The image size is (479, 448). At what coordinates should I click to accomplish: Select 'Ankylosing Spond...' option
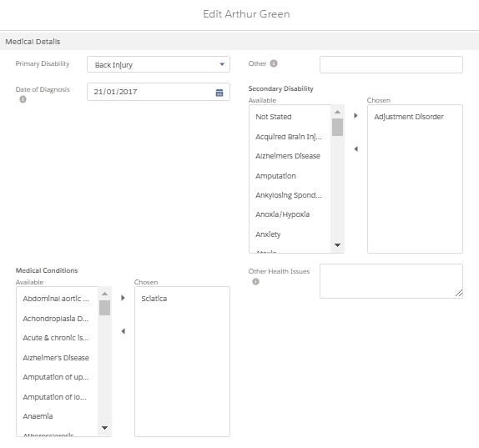pos(290,195)
